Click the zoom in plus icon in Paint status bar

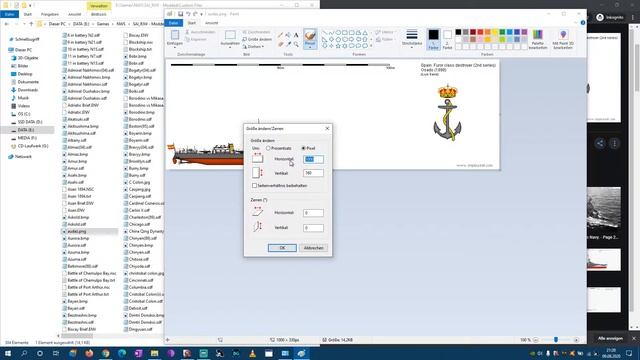click(x=576, y=340)
